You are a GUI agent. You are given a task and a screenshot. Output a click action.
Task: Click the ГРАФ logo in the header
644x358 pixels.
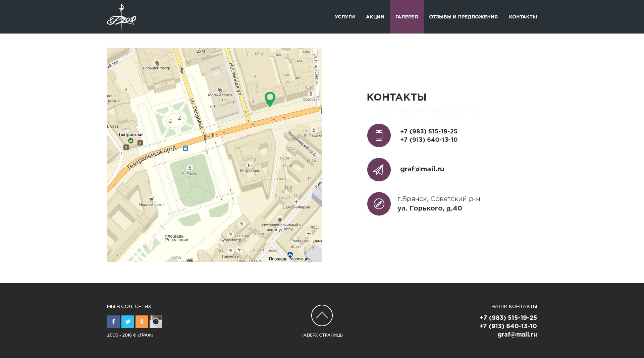(x=122, y=16)
